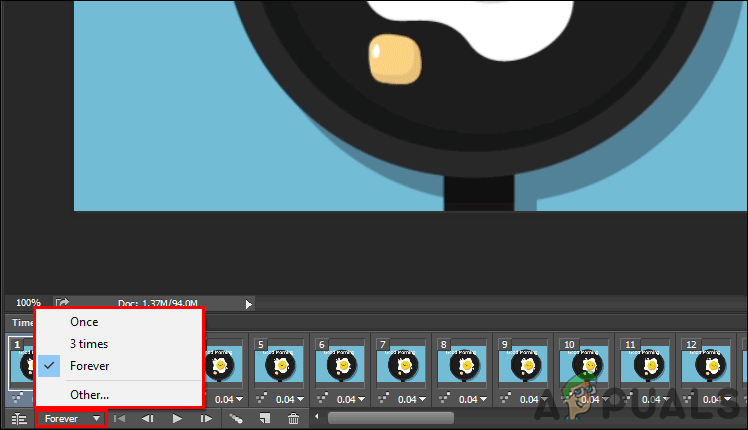Click the share/export icon beside 100%

[62, 303]
